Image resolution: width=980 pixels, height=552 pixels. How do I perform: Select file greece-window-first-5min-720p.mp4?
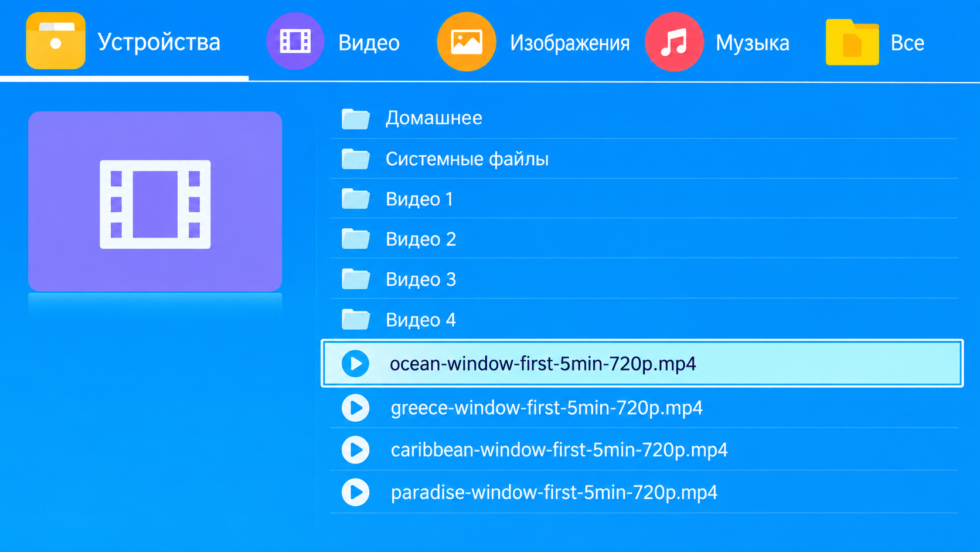pyautogui.click(x=644, y=408)
